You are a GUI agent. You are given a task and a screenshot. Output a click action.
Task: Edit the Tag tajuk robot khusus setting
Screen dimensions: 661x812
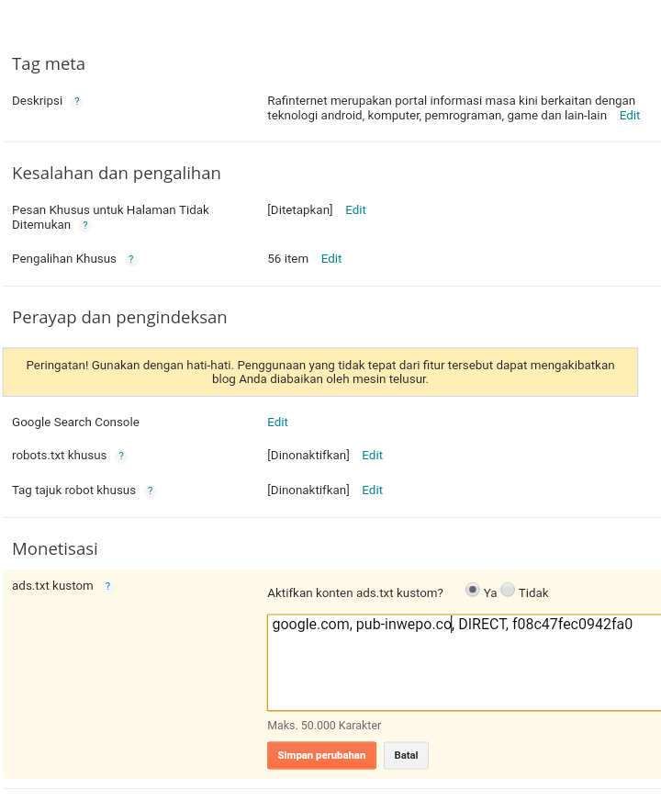(372, 491)
